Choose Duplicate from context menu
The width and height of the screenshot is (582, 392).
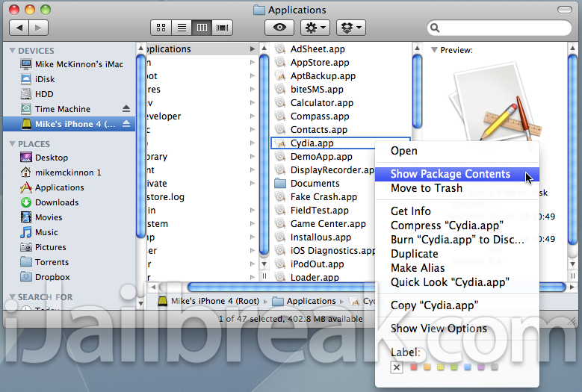457,254
